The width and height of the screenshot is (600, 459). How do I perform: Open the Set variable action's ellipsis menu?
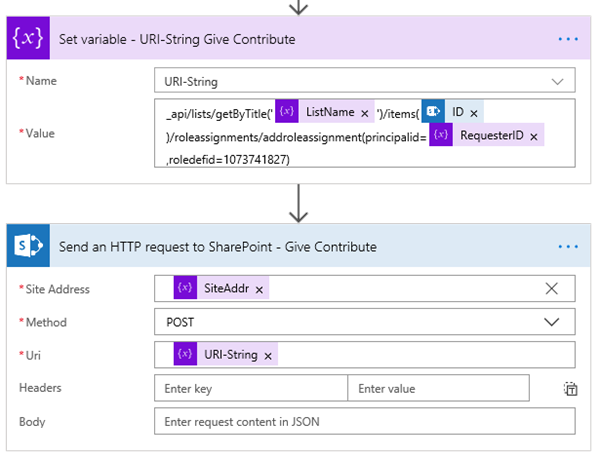[568, 39]
